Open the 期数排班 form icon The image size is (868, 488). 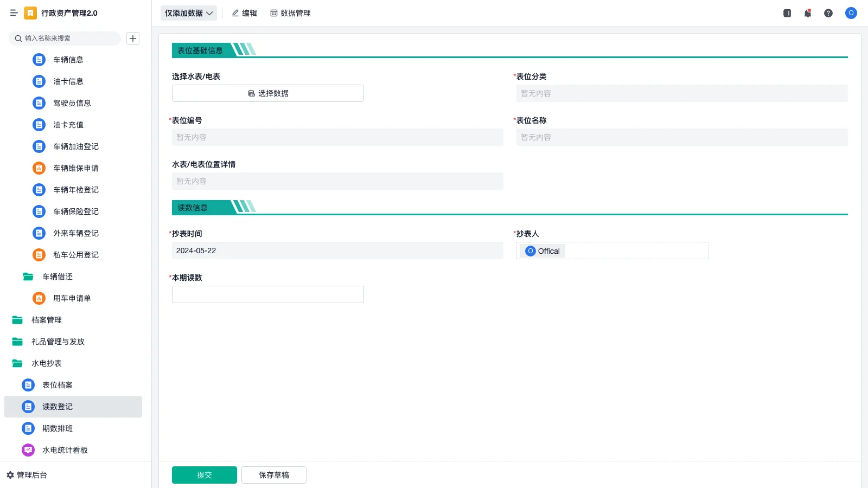pos(28,428)
